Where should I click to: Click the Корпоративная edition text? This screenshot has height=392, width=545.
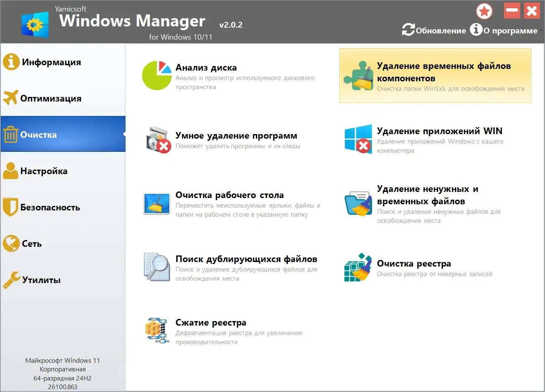click(63, 369)
